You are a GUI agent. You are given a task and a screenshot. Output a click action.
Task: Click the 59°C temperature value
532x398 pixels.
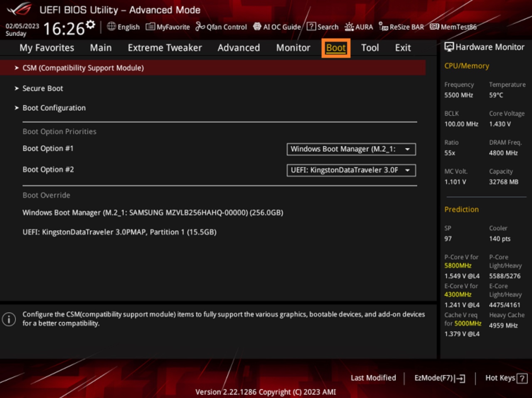tap(496, 95)
